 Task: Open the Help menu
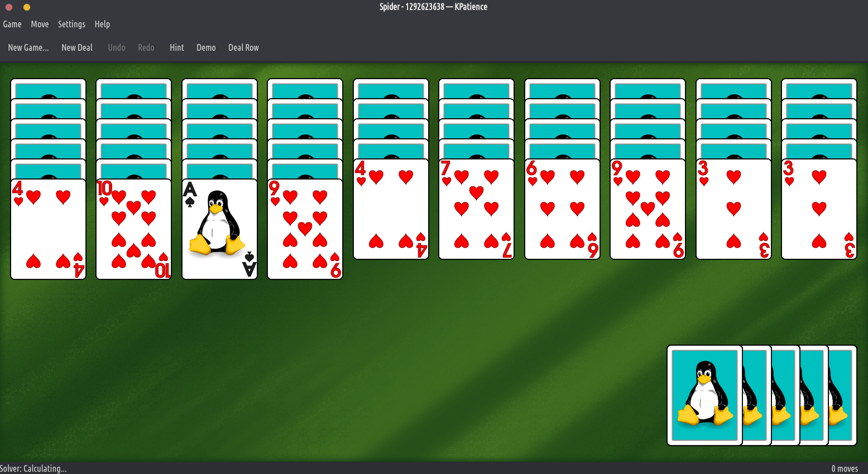click(x=102, y=24)
